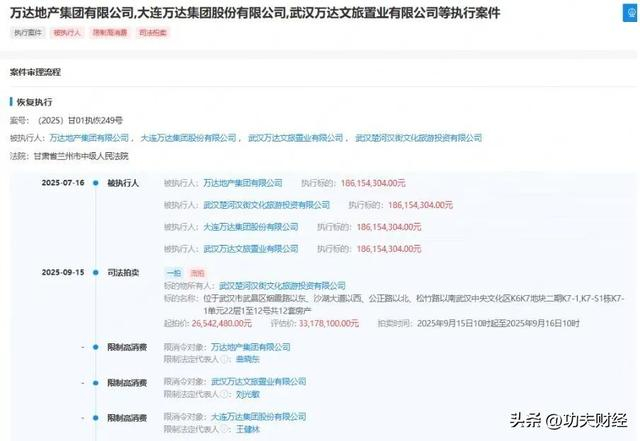The image size is (640, 441).
Task: Click the court name 甘肃省兰州市中级人民法院
Action: tap(81, 156)
